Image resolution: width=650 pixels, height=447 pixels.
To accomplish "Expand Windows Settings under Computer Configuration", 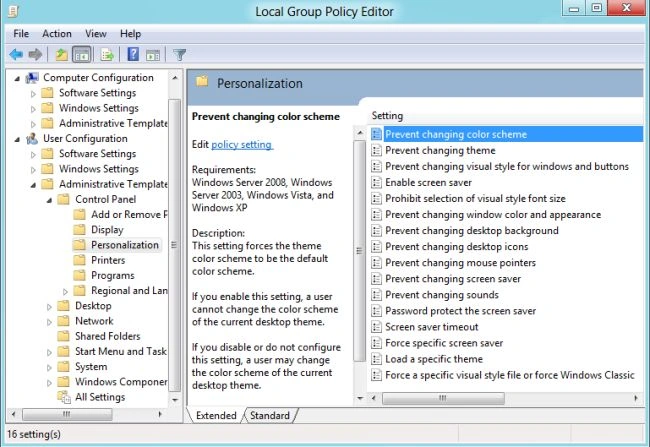I will tap(33, 109).
